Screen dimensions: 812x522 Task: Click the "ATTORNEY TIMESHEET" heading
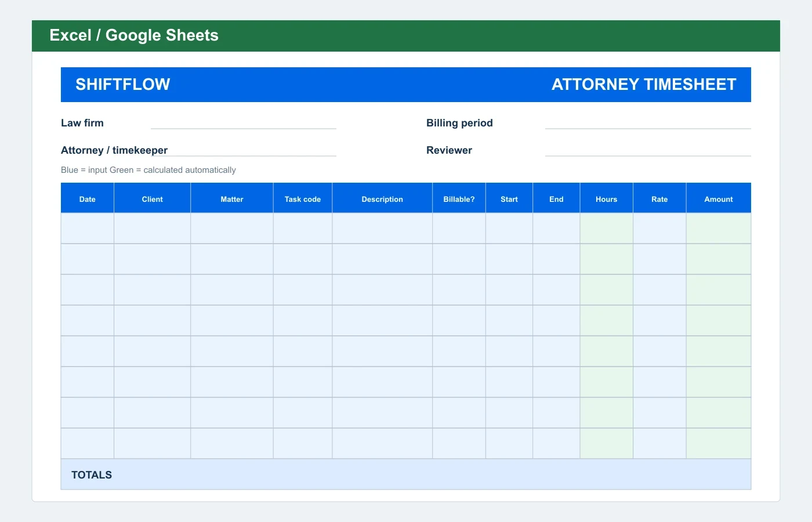(644, 85)
